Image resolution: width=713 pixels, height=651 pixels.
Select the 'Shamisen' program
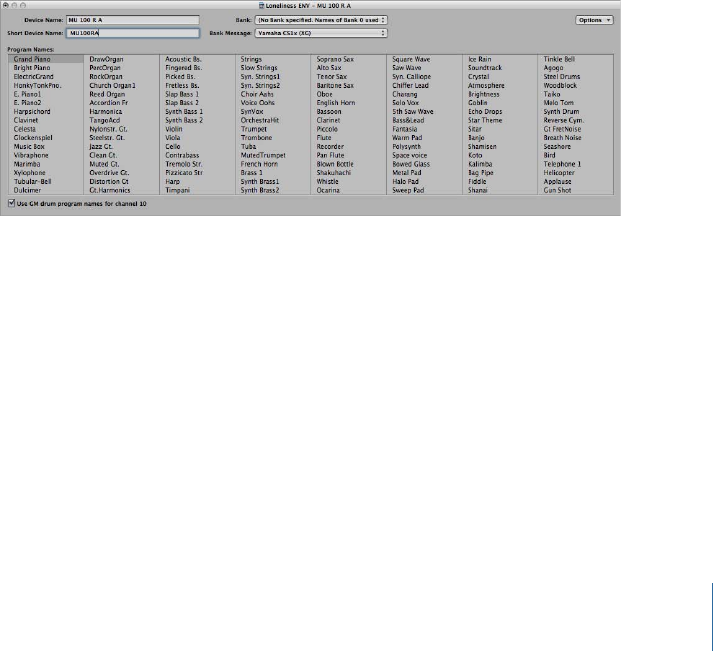(482, 146)
